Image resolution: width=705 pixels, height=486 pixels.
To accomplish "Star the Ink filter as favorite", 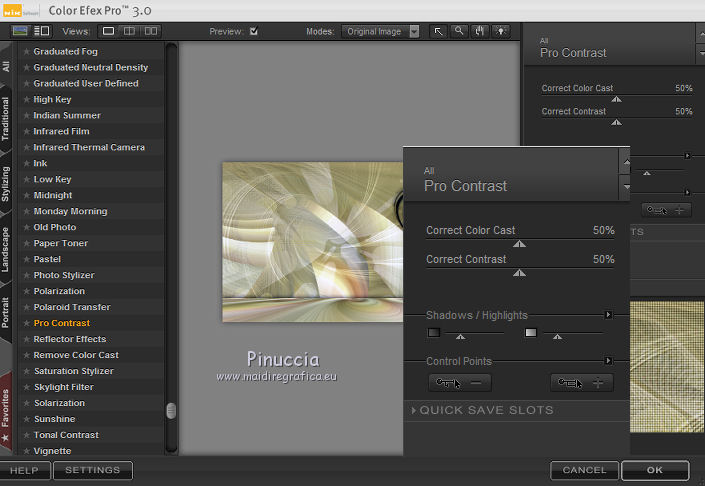I will point(27,163).
